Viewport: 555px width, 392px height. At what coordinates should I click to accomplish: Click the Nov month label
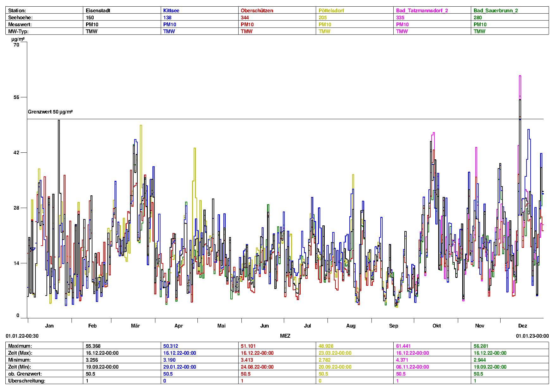click(x=480, y=326)
